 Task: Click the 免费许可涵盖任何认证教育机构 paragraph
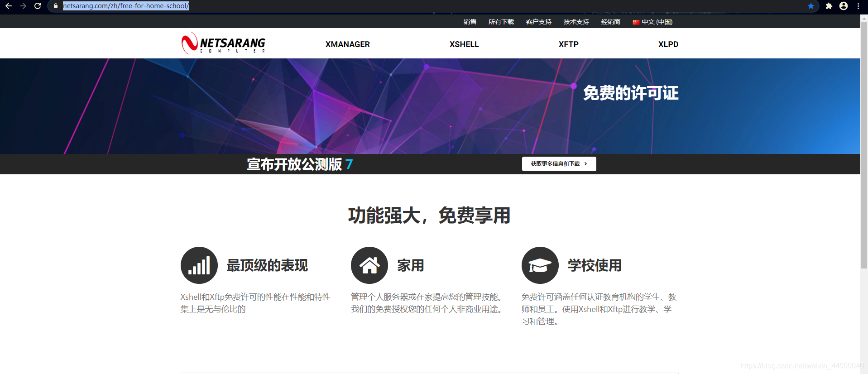599,309
